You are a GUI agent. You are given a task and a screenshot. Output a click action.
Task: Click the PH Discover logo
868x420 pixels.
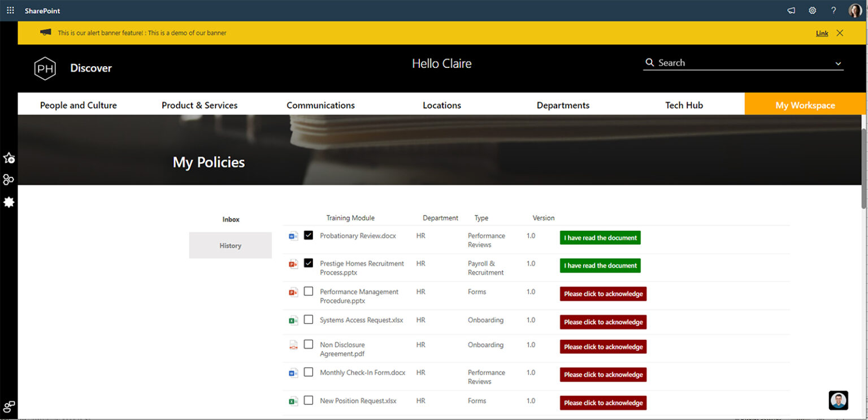(45, 68)
